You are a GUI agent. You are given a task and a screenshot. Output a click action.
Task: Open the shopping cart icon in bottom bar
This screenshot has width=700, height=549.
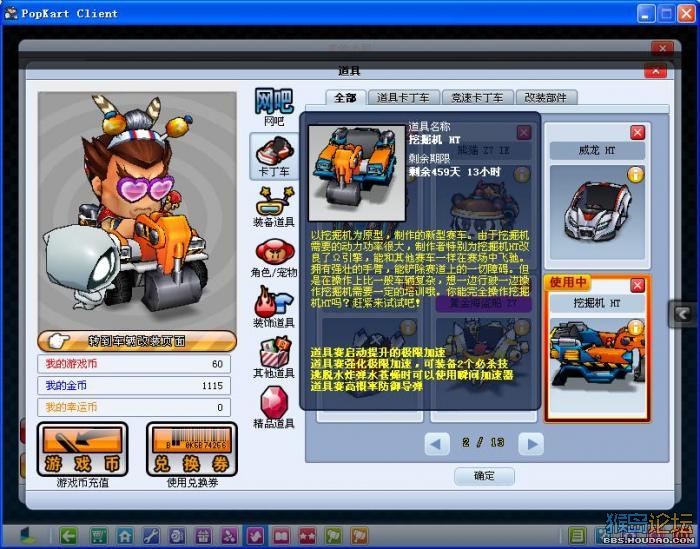98,535
